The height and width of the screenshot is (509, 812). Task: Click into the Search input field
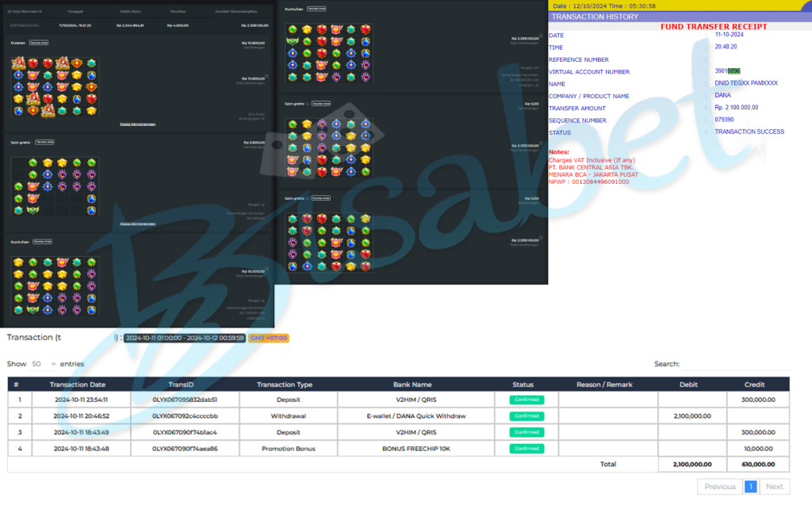pos(735,364)
